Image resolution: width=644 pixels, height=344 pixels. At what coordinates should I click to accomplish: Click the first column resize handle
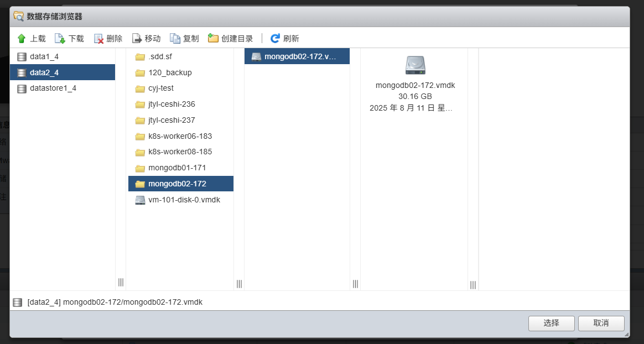121,283
